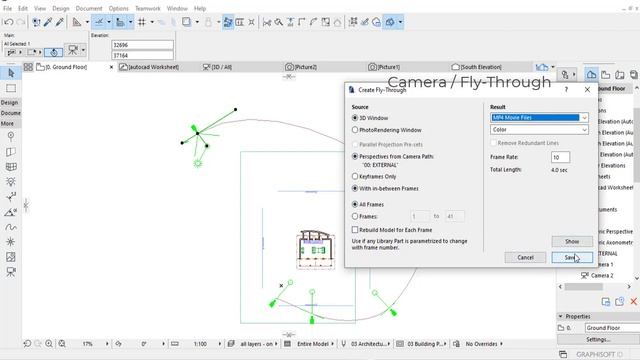Click the View Map icon in Navigator

pyautogui.click(x=606, y=74)
